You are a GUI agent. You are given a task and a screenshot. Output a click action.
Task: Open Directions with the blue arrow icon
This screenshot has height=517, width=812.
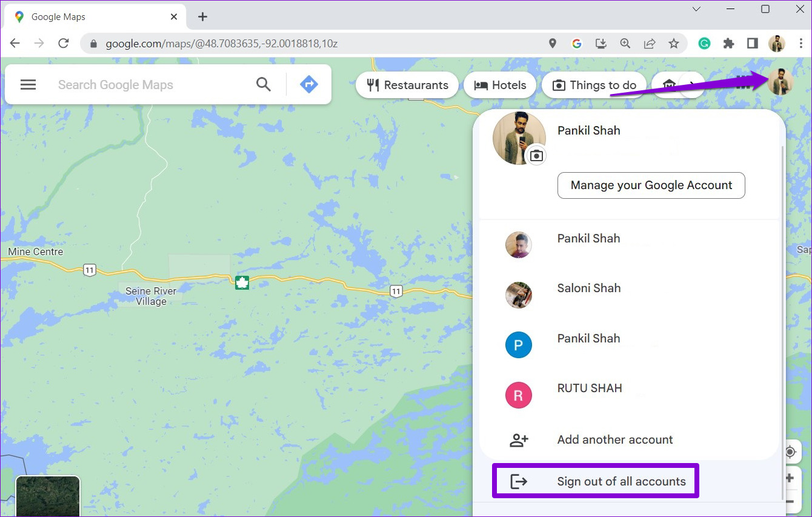309,84
